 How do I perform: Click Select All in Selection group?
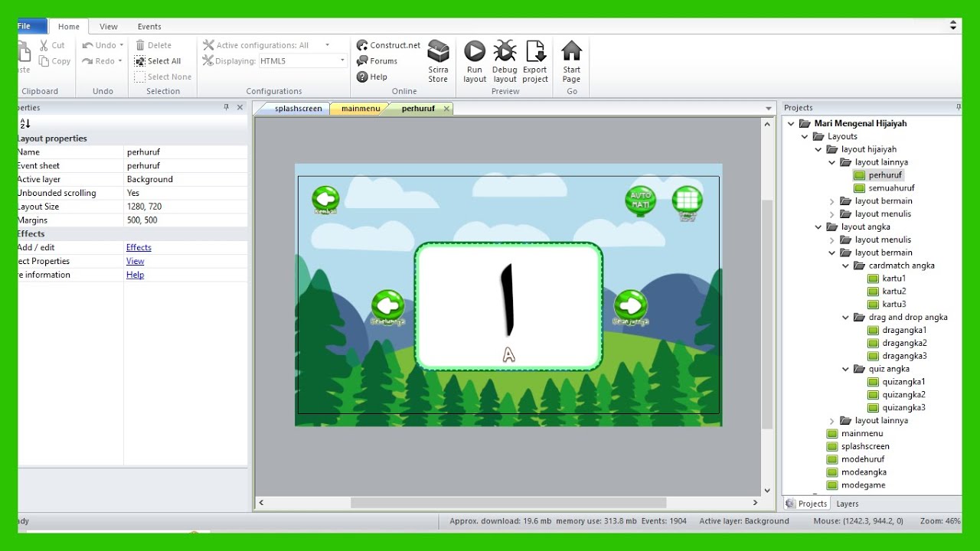tap(158, 61)
